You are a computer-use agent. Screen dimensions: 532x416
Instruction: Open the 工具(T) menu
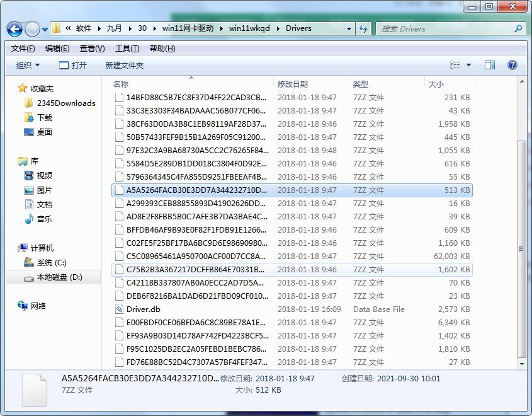pos(127,49)
